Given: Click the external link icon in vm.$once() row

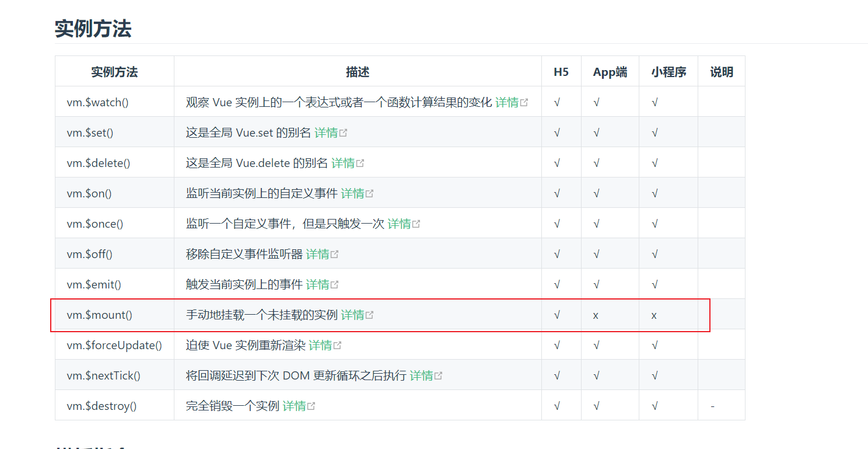Looking at the screenshot, I should 416,224.
